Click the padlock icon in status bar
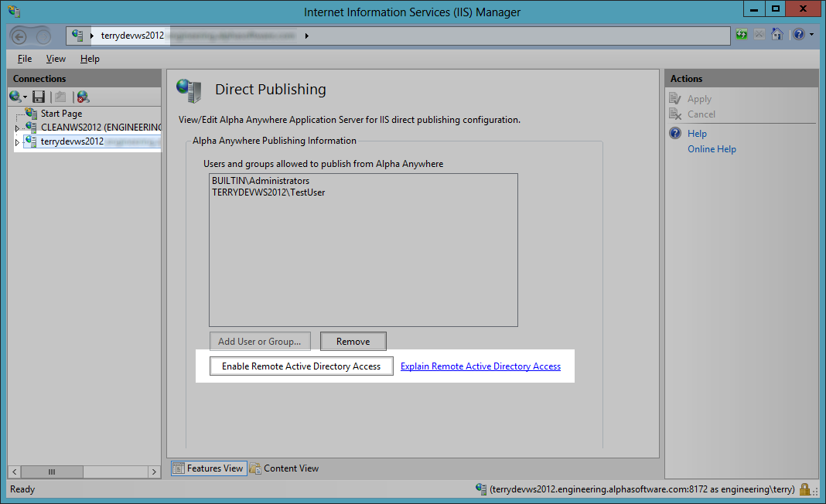Viewport: 826px width, 504px height. (x=804, y=489)
